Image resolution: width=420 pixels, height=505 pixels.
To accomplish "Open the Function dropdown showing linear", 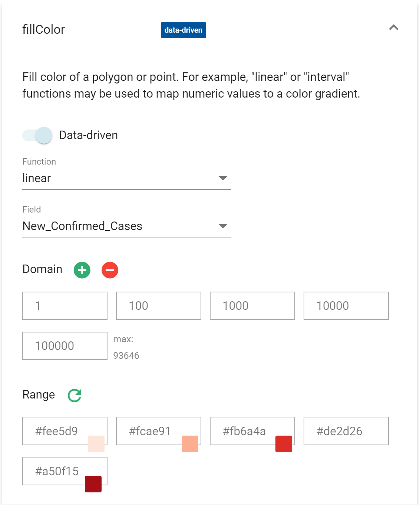I will coord(126,178).
